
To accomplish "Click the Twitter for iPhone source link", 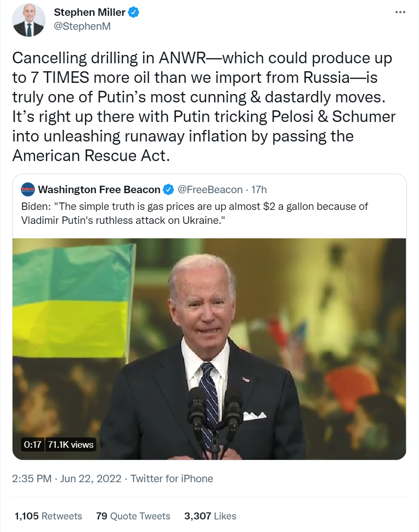I will coord(172,478).
